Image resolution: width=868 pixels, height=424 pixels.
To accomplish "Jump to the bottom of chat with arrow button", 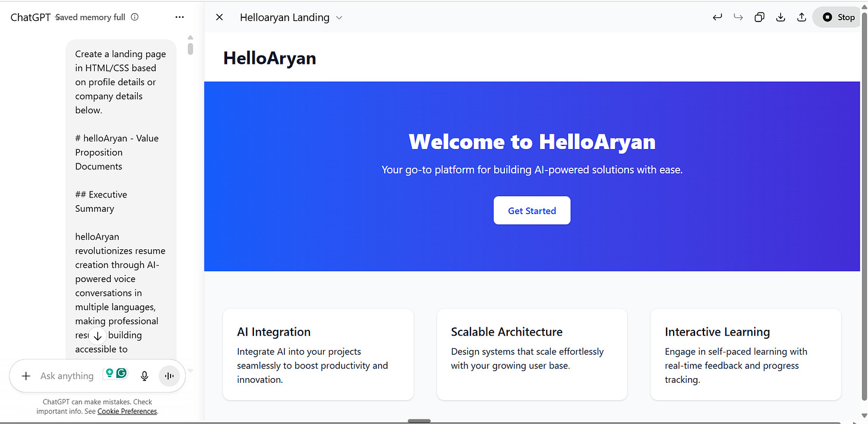I will [98, 336].
